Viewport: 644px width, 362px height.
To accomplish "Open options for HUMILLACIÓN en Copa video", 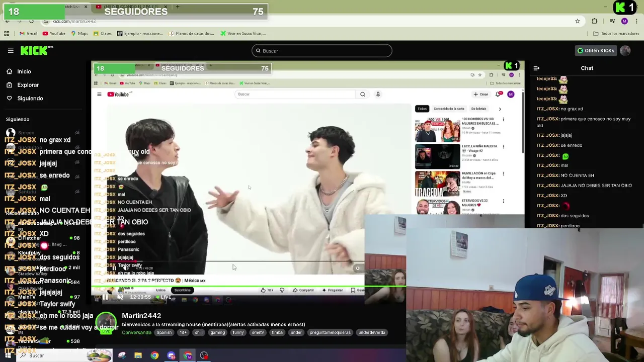I will click(504, 174).
